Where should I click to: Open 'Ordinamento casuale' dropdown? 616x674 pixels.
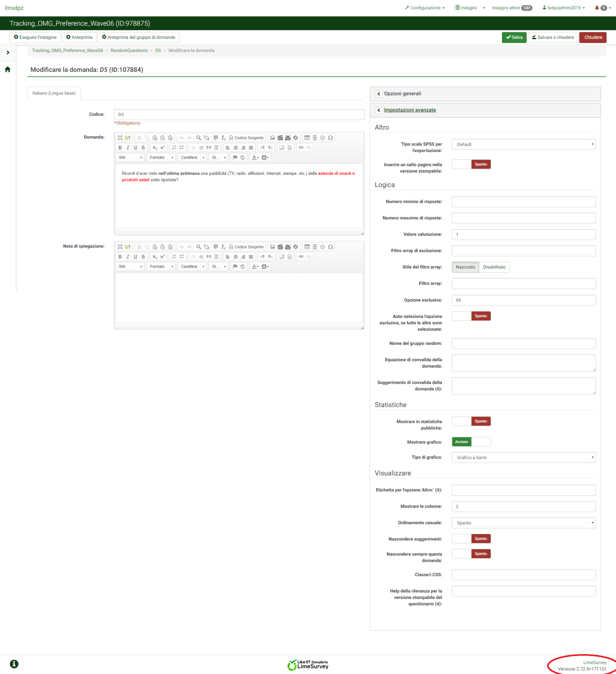pyautogui.click(x=523, y=523)
